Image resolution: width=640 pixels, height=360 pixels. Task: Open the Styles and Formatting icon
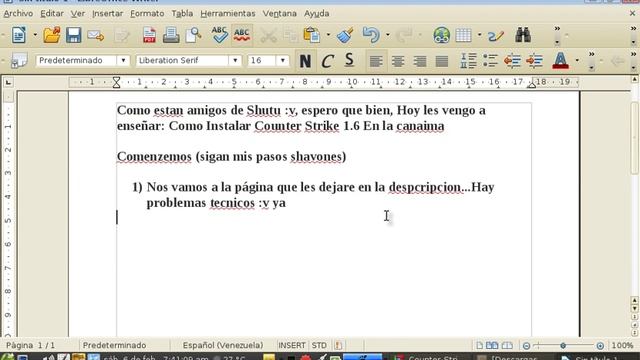pyautogui.click(x=19, y=61)
